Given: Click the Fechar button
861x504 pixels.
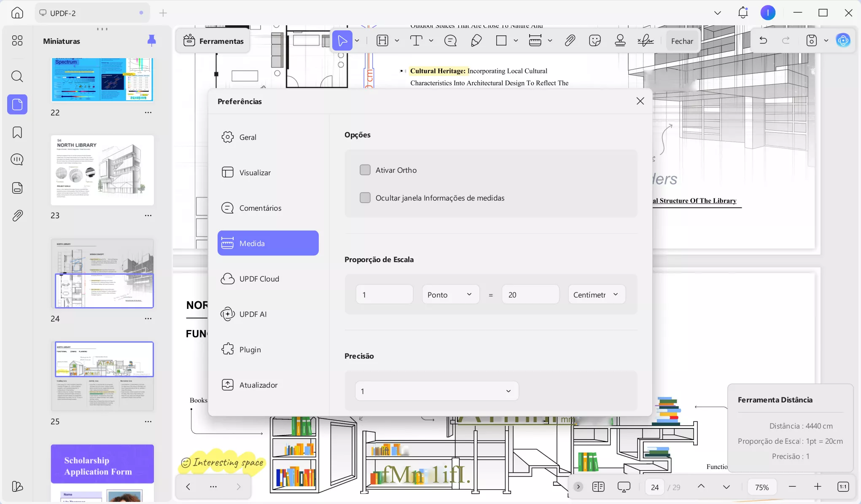Looking at the screenshot, I should 681,40.
